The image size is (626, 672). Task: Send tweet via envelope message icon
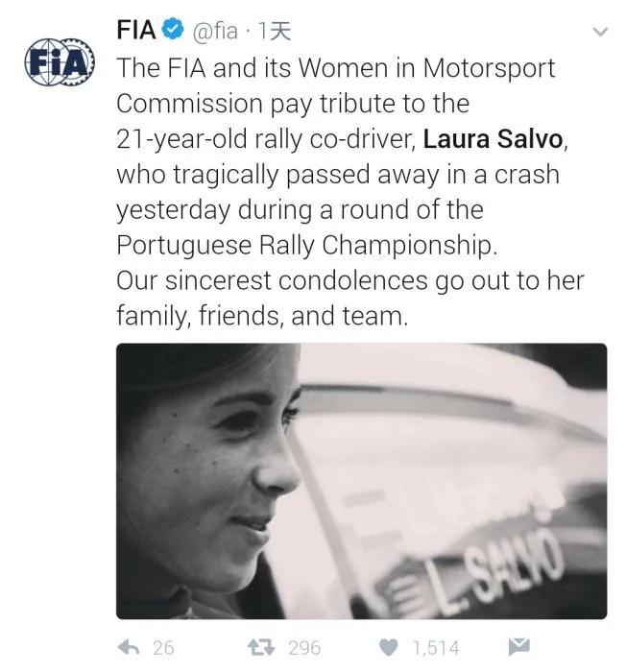[x=518, y=646]
